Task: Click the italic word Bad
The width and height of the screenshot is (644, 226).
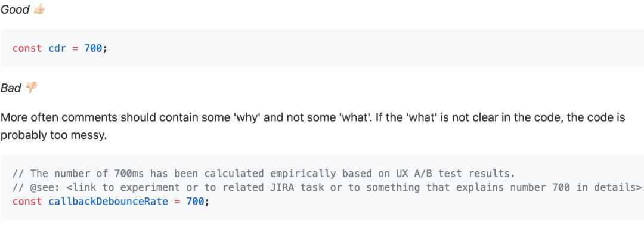Action: [x=11, y=88]
